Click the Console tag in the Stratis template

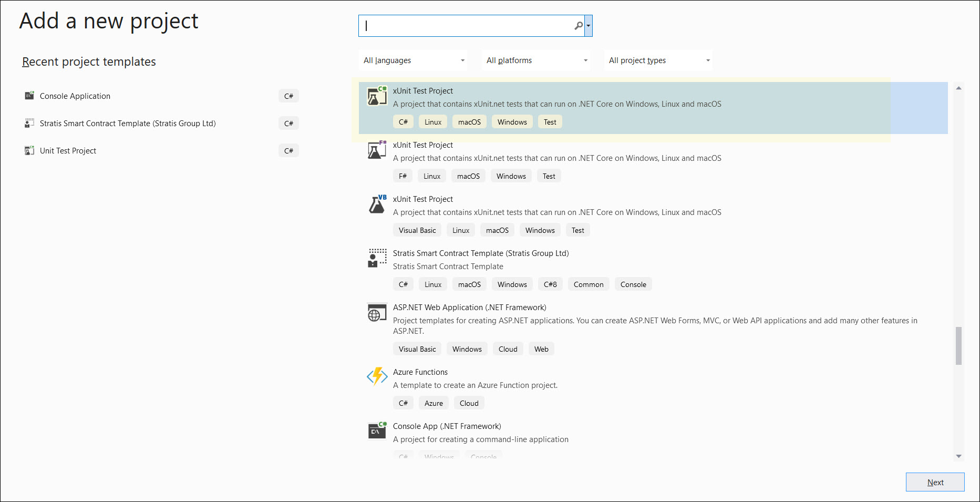point(633,284)
